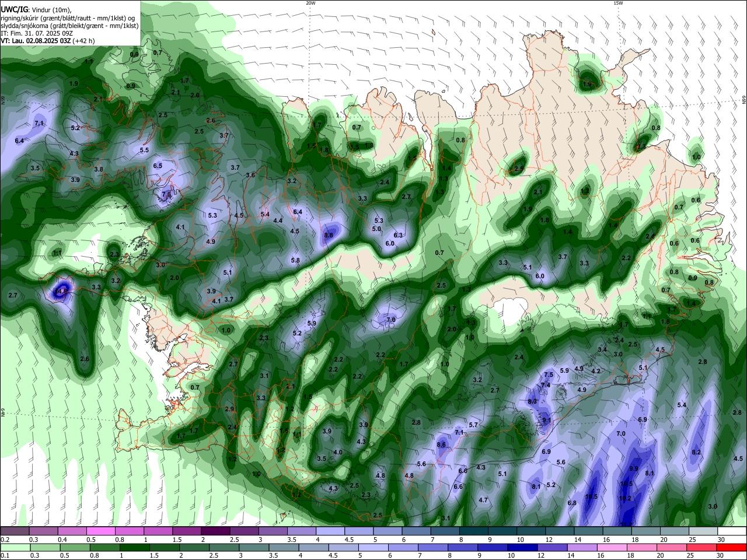Click the rain legend swatch between 0.5 and 0.8
This screenshot has height=560, width=747.
(x=75, y=548)
